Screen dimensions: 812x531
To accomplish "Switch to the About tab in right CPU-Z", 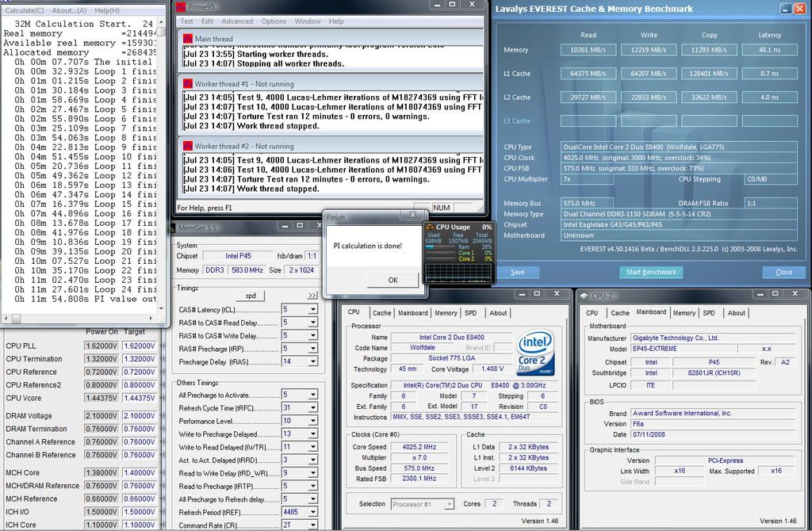I will (x=737, y=313).
